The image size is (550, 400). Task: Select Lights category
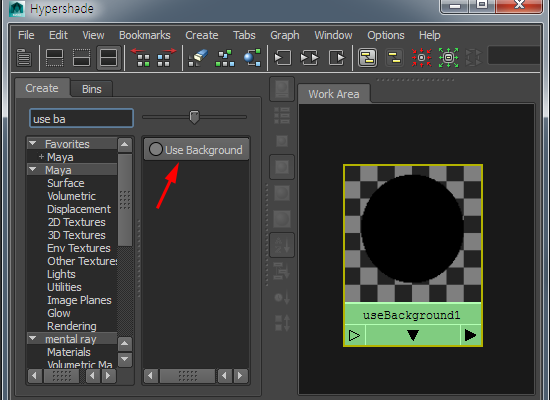pos(61,274)
